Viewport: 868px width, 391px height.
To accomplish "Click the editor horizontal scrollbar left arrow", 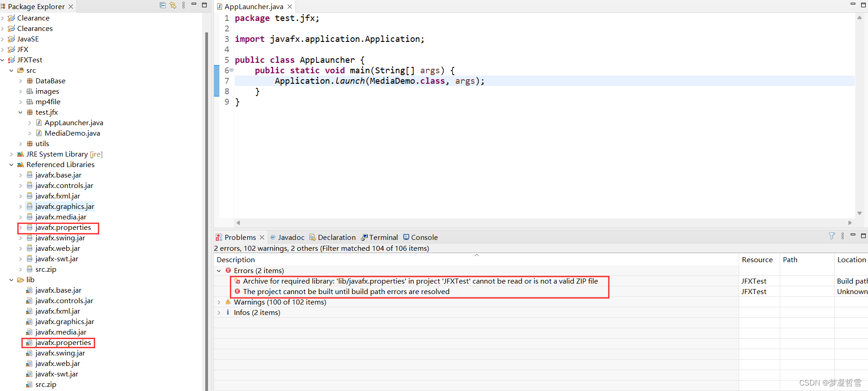I will point(238,223).
